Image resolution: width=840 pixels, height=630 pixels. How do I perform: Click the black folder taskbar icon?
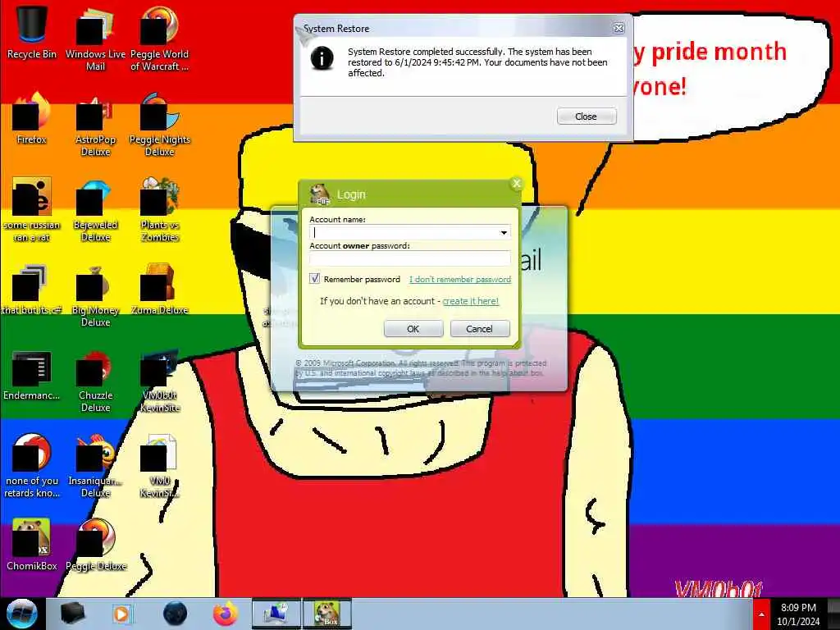(72, 614)
